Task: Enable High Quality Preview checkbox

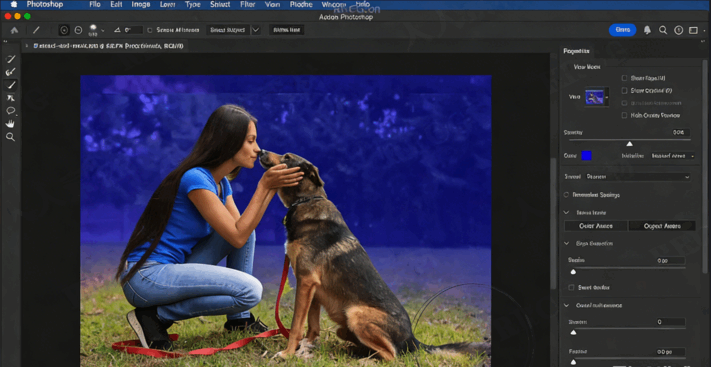Action: (x=624, y=115)
